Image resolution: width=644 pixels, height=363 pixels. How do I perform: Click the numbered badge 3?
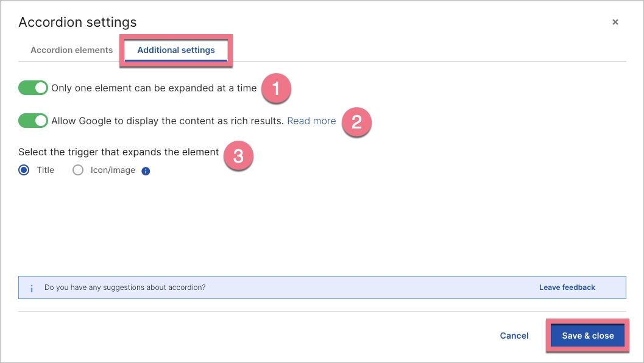[238, 157]
